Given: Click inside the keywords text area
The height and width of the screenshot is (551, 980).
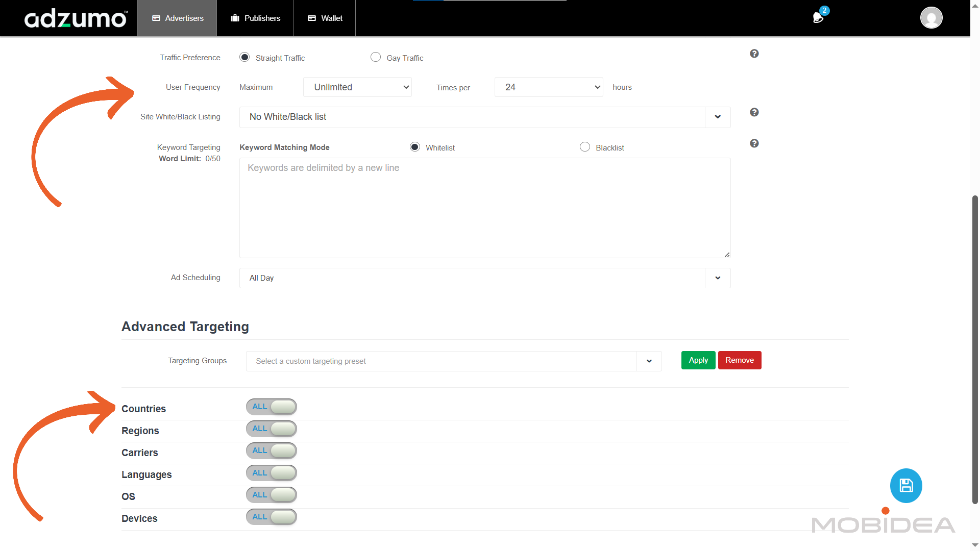Looking at the screenshot, I should click(x=484, y=208).
